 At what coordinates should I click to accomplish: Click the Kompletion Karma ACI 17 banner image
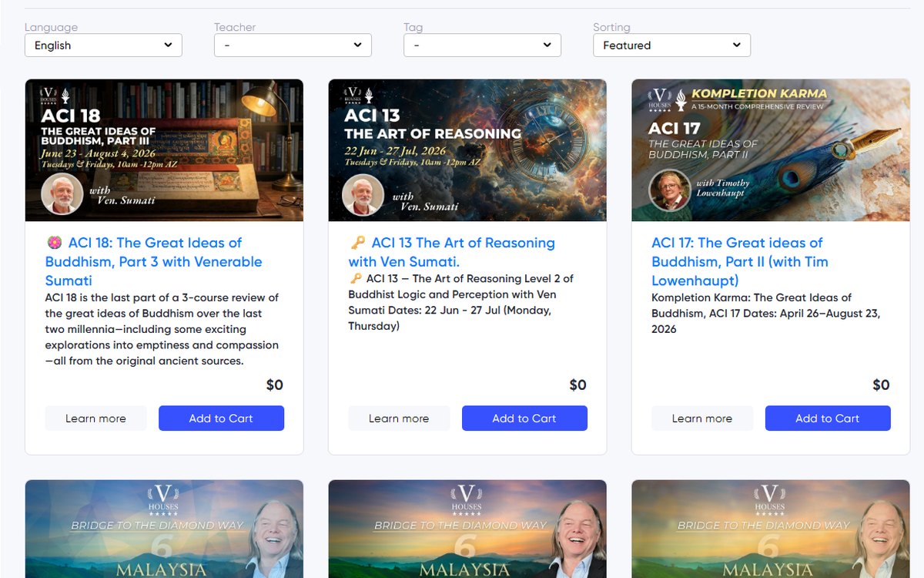[771, 150]
